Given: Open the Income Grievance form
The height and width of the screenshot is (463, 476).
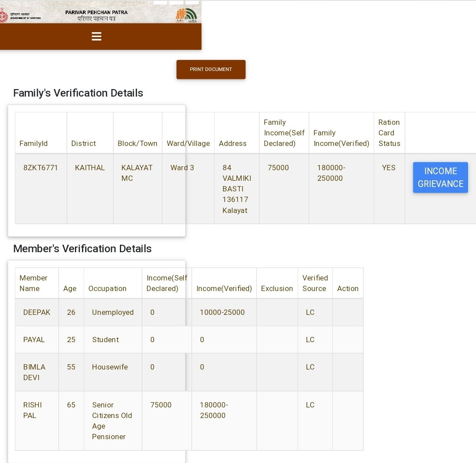Looking at the screenshot, I should pyautogui.click(x=440, y=177).
